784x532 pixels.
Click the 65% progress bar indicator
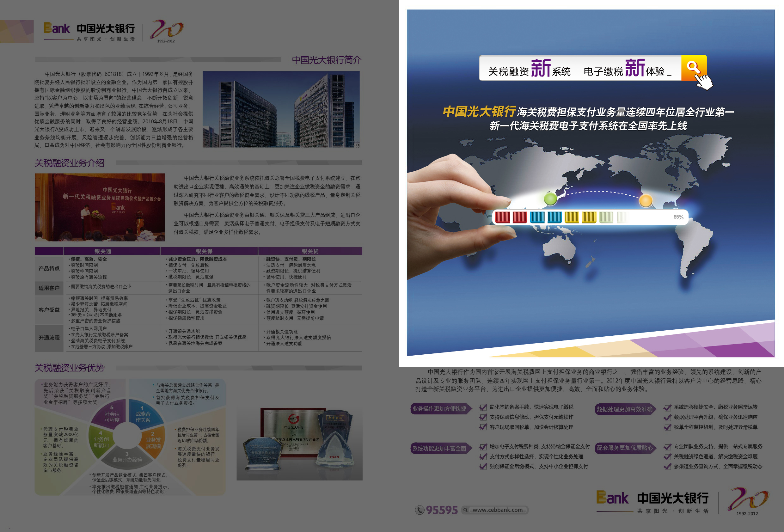[x=678, y=217]
